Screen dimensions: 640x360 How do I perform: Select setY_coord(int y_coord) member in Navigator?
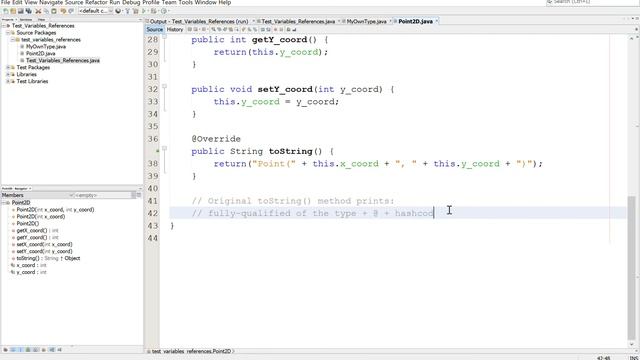click(x=44, y=251)
